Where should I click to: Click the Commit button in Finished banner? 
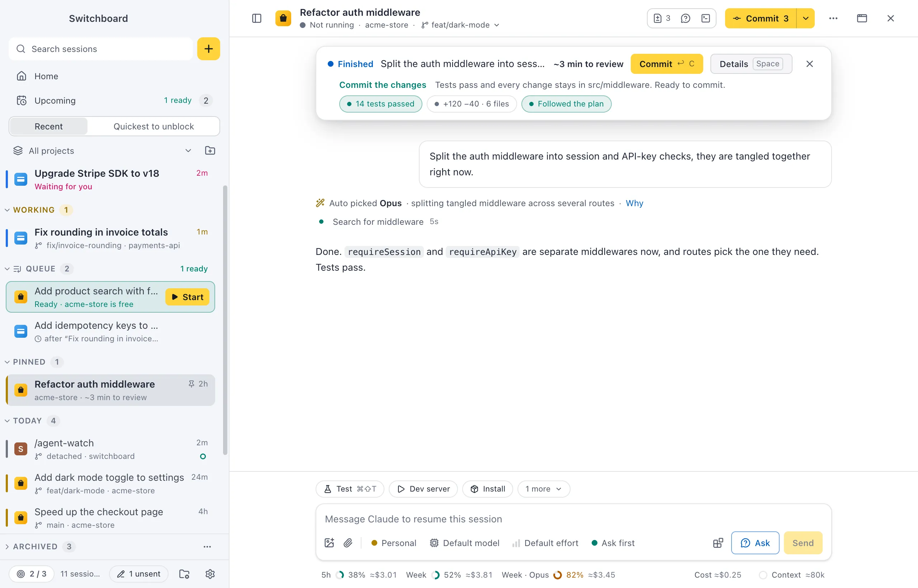666,64
